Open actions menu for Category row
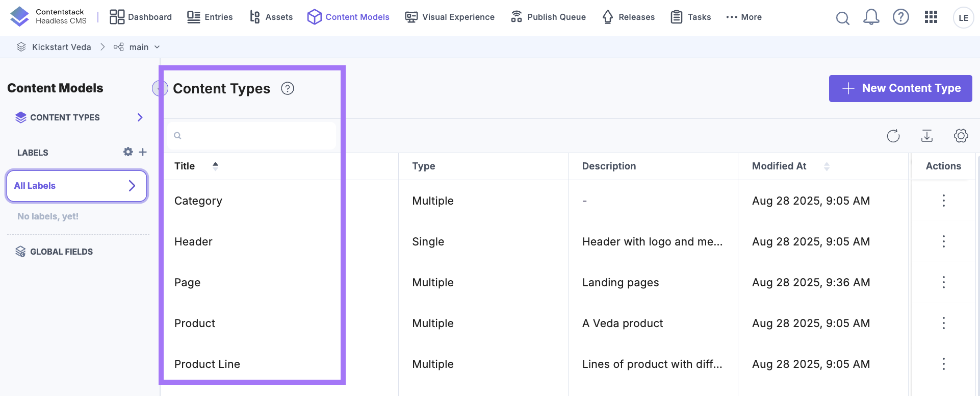The image size is (980, 396). pos(944,201)
